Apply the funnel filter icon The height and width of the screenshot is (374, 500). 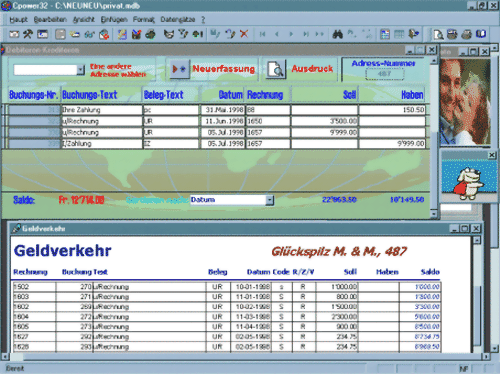click(183, 34)
